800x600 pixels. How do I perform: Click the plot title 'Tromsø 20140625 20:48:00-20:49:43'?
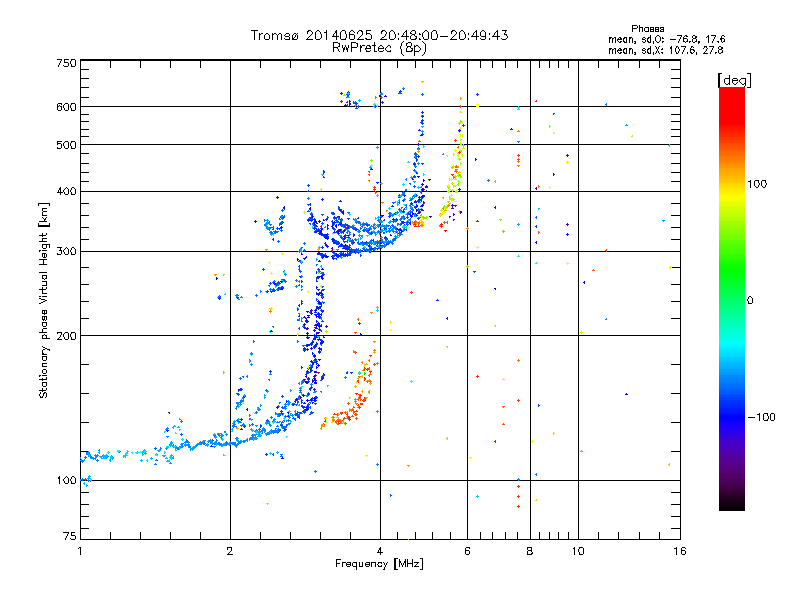point(379,35)
